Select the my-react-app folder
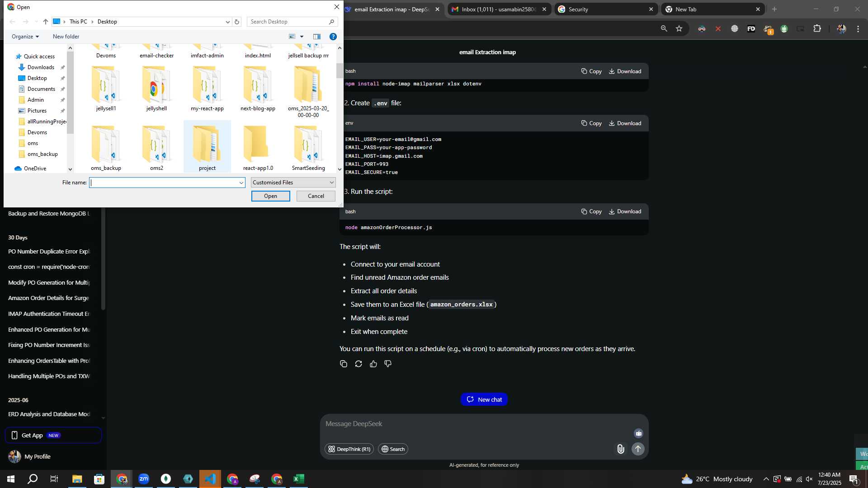 coord(207,89)
